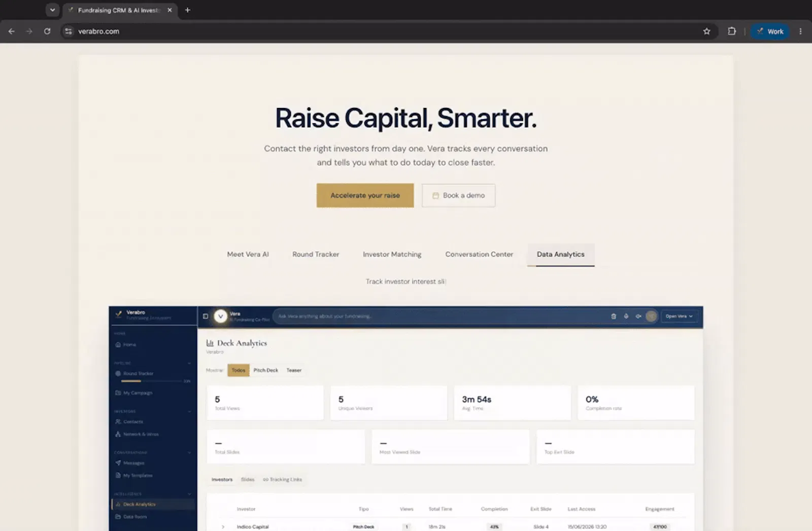812x531 pixels.
Task: Click the Total Views card
Action: [x=265, y=403]
